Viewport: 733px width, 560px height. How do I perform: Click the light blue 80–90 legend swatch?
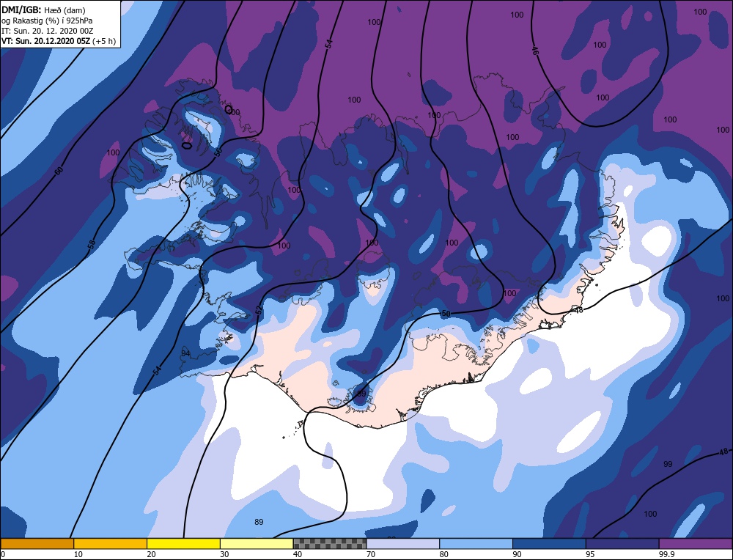476,544
